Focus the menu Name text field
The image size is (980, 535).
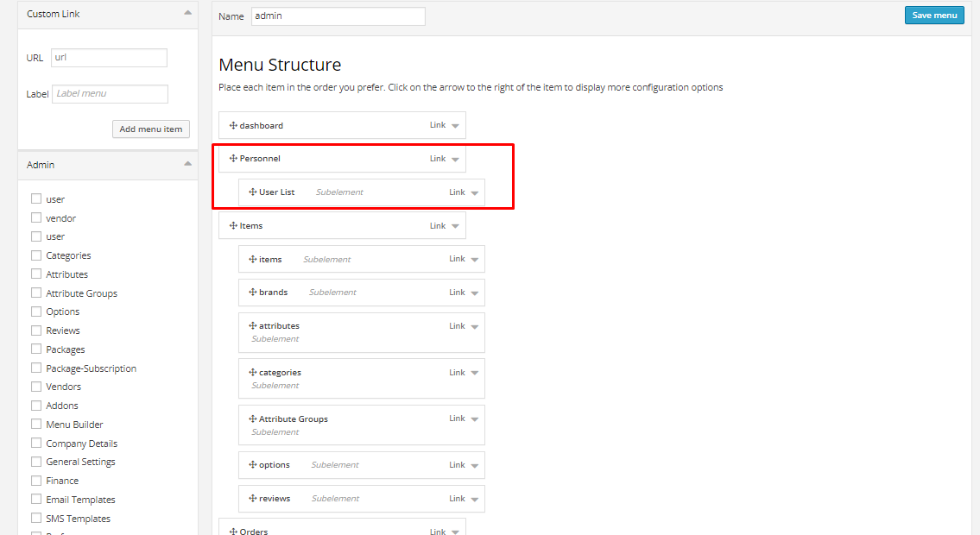(x=338, y=16)
